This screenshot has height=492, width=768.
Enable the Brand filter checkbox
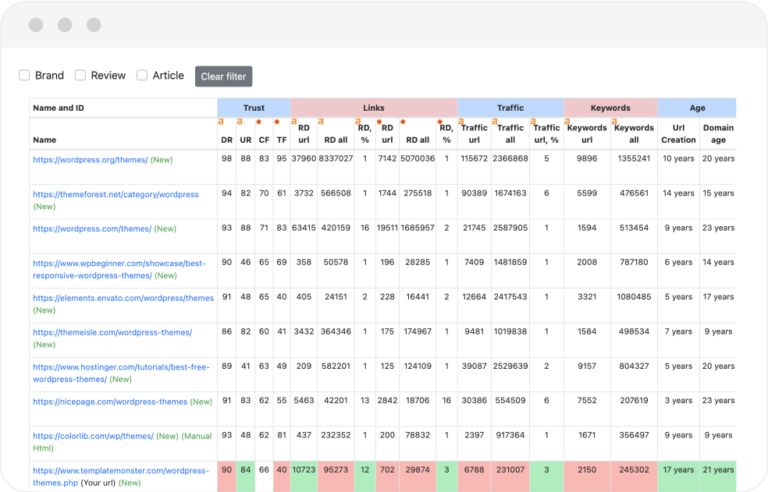click(25, 75)
